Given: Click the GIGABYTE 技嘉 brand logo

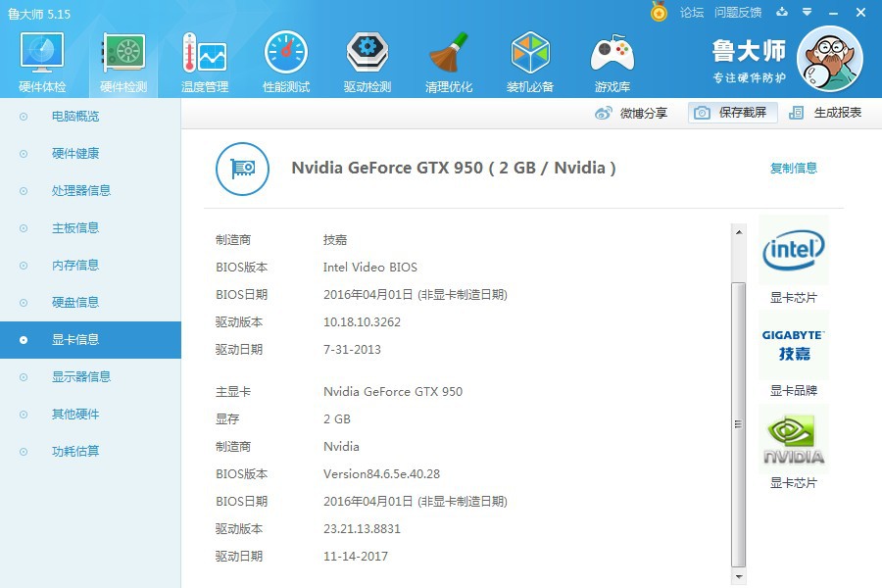Looking at the screenshot, I should click(794, 345).
